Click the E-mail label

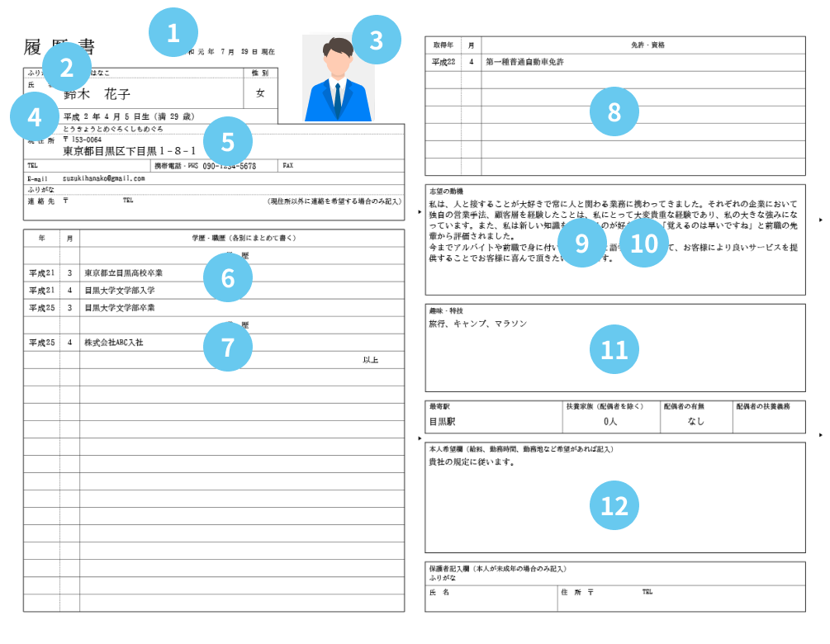[38, 179]
